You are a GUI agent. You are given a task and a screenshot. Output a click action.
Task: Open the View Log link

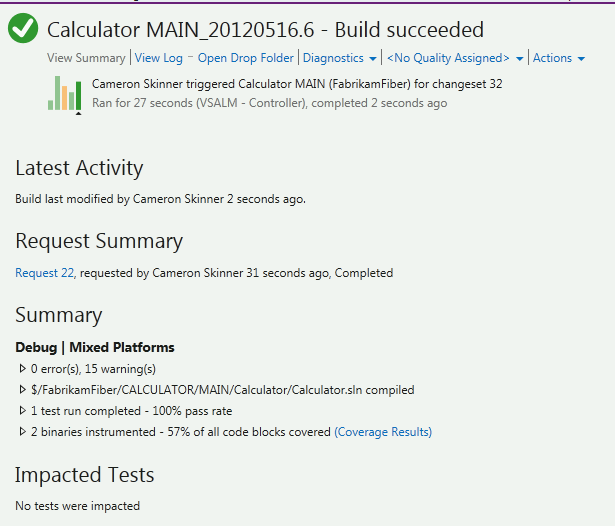(x=159, y=58)
